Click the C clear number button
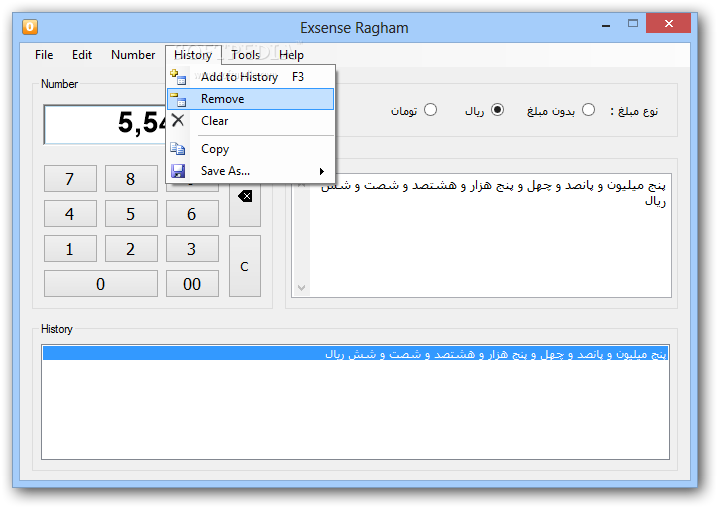Viewport: 718px width, 508px height. (x=245, y=266)
